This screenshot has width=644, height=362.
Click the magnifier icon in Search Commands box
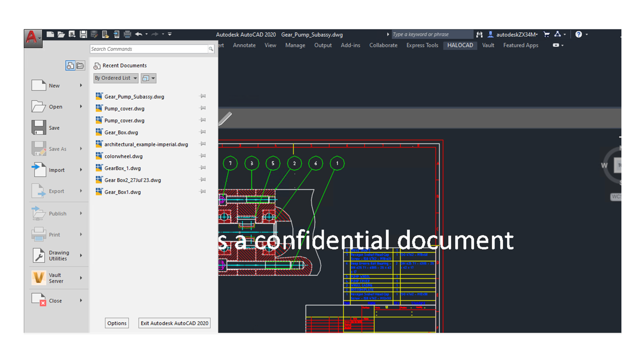tap(211, 49)
